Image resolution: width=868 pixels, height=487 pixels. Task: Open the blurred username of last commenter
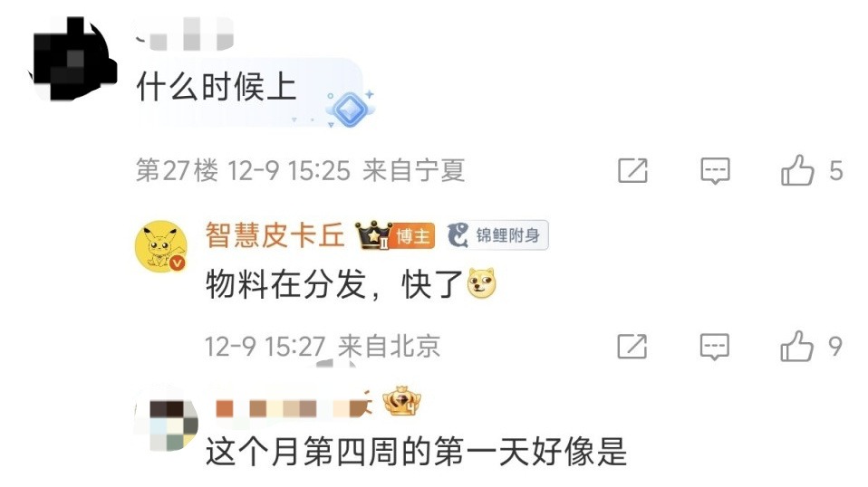coord(294,407)
